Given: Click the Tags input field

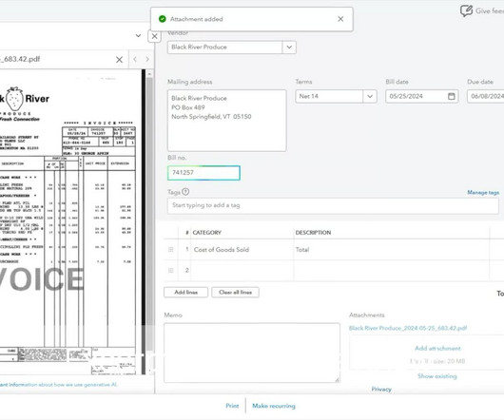Looking at the screenshot, I should (x=333, y=205).
